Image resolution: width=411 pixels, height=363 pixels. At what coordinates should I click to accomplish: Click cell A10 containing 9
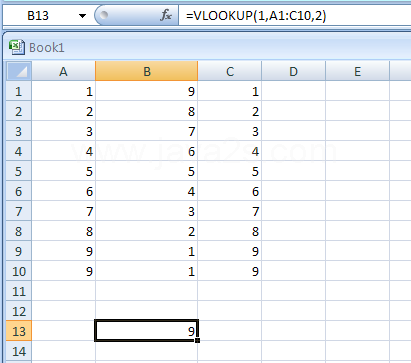coord(63,271)
